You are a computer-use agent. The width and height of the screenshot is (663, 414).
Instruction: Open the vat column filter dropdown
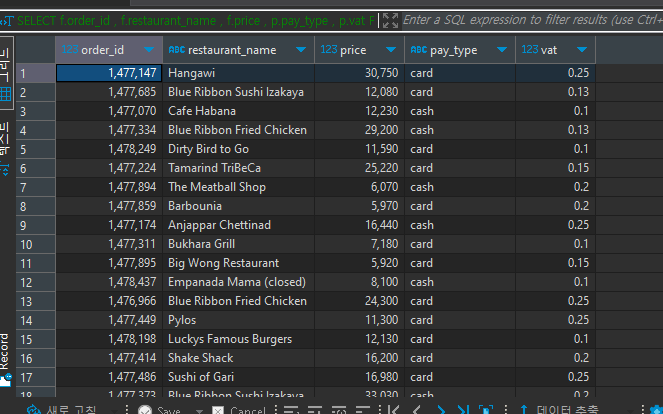[x=582, y=50]
